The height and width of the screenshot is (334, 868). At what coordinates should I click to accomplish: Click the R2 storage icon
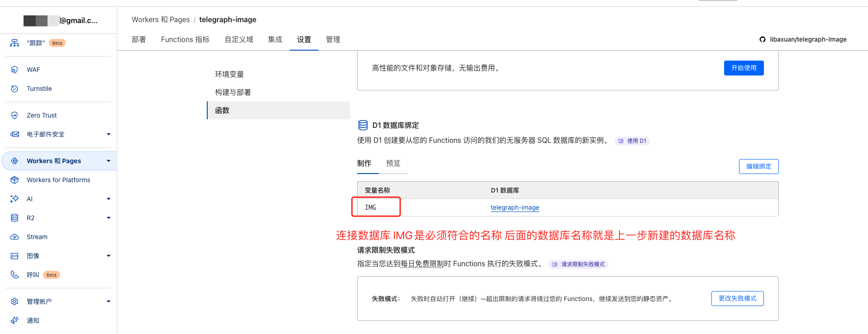click(14, 218)
